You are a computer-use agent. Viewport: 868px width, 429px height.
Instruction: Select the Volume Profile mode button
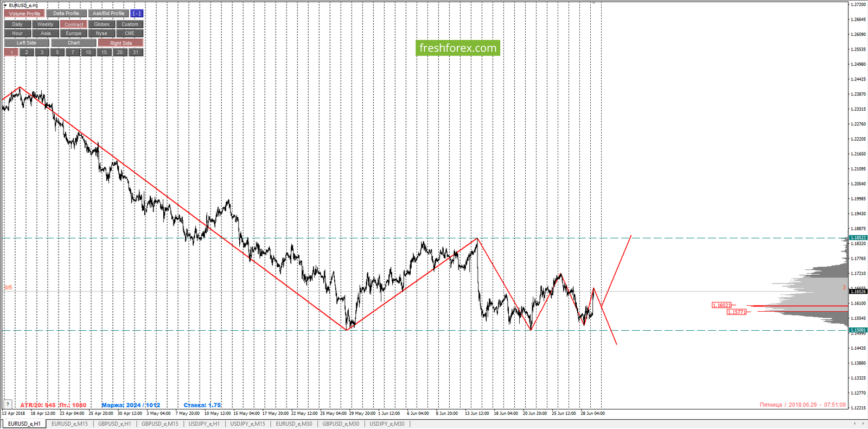pyautogui.click(x=24, y=14)
